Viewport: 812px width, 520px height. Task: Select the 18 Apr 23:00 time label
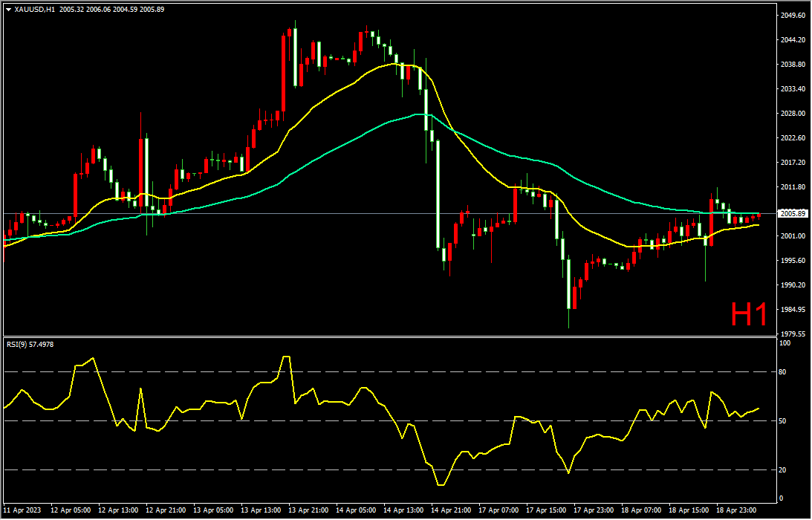tap(736, 510)
